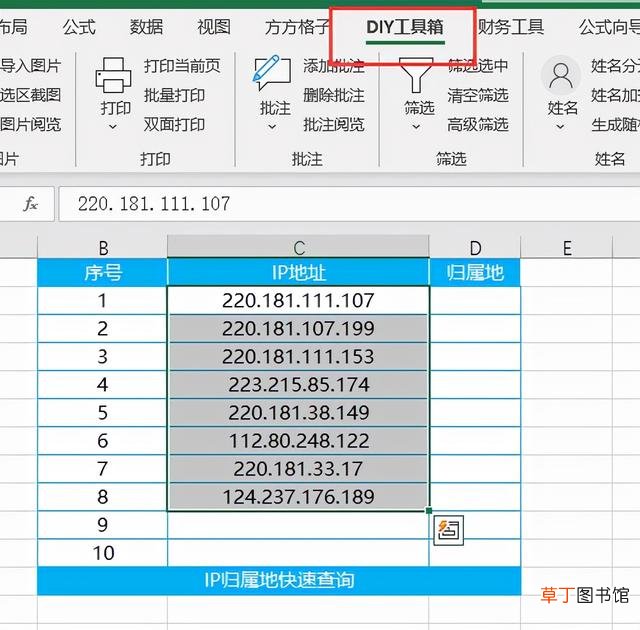Select serial number cell 5

click(x=102, y=413)
